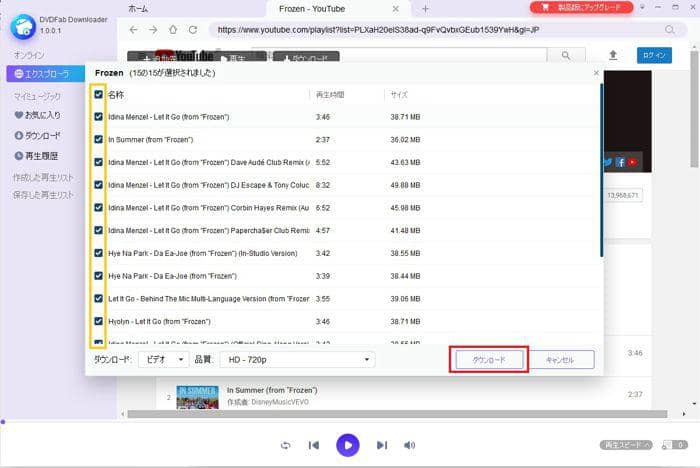Click the page horizontal scrollbar
Image resolution: width=700 pixels, height=468 pixels.
(x=397, y=414)
